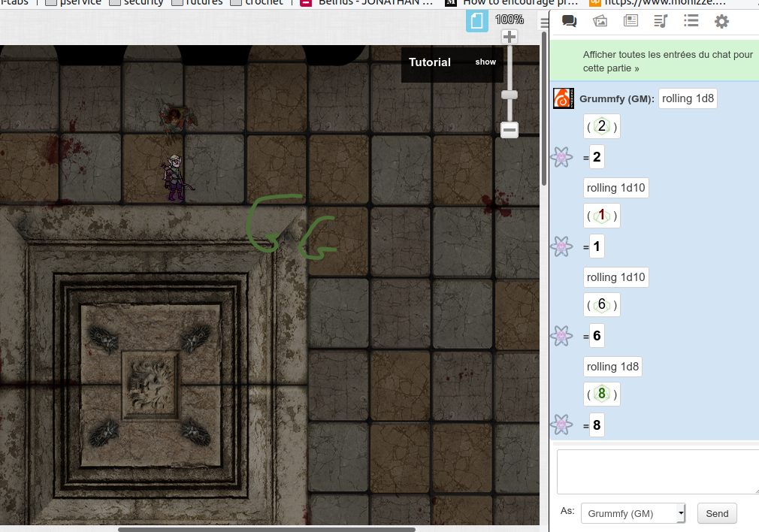Switch to the Journal tab
The image size is (759, 532).
pyautogui.click(x=630, y=21)
